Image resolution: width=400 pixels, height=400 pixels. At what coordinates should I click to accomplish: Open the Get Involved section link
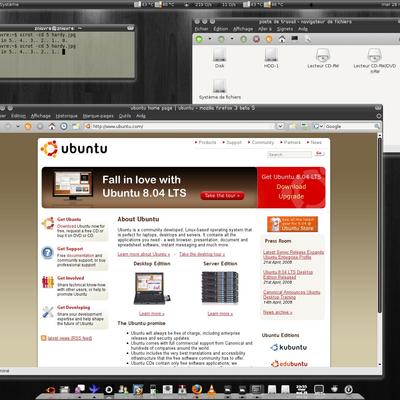[70, 278]
